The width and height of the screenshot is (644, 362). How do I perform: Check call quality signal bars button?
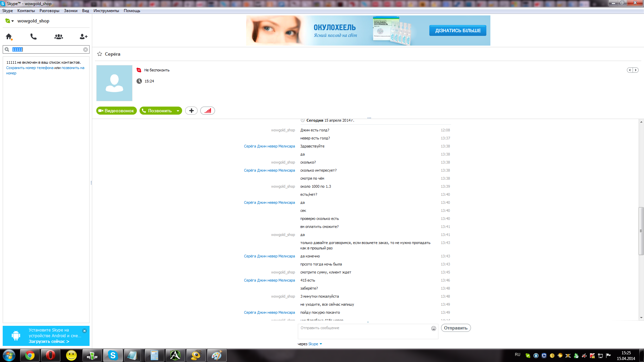(x=208, y=111)
